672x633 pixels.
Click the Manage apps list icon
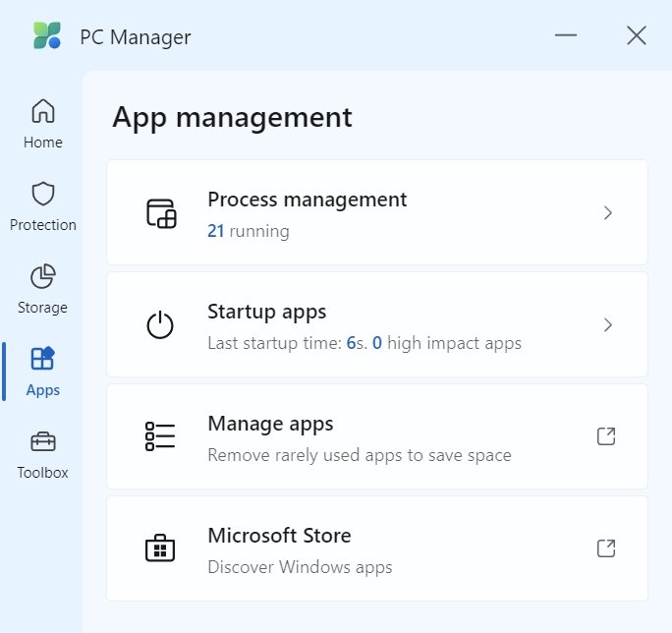[x=160, y=436]
